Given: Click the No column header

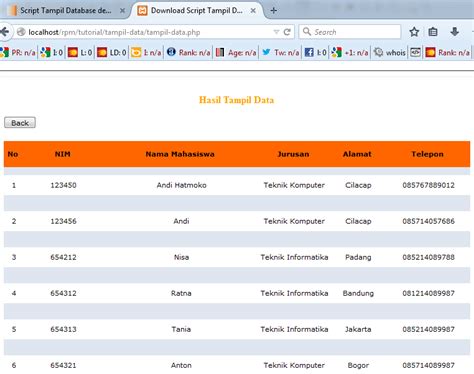Looking at the screenshot, I should point(13,154).
